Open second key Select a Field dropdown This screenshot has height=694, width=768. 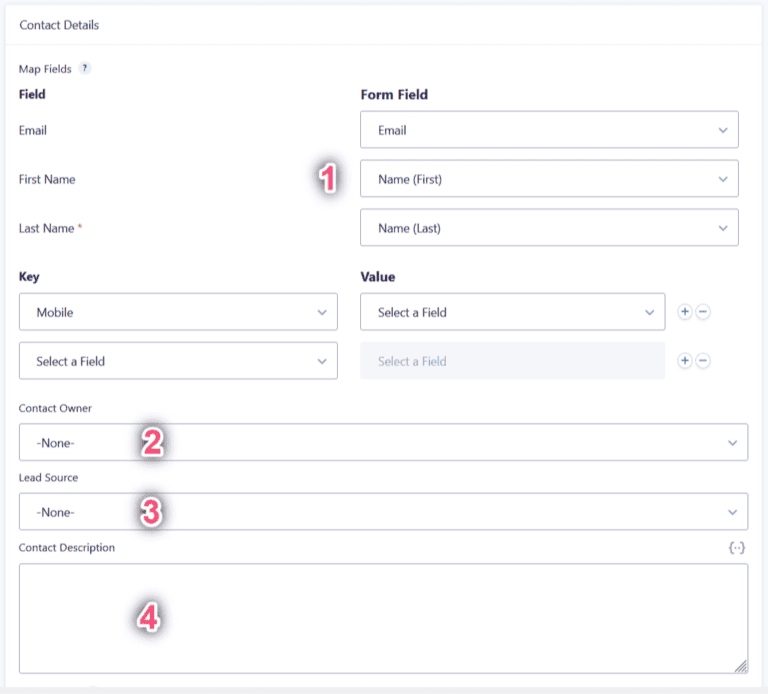[178, 361]
